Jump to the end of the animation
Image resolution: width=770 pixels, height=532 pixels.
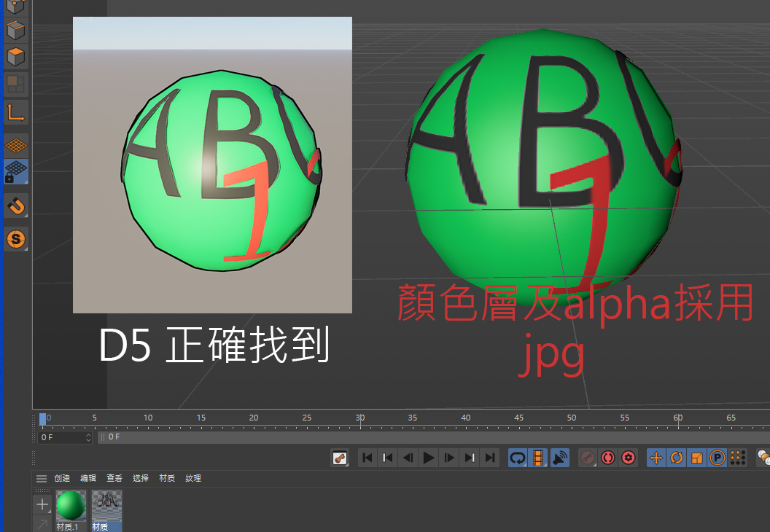tap(490, 458)
